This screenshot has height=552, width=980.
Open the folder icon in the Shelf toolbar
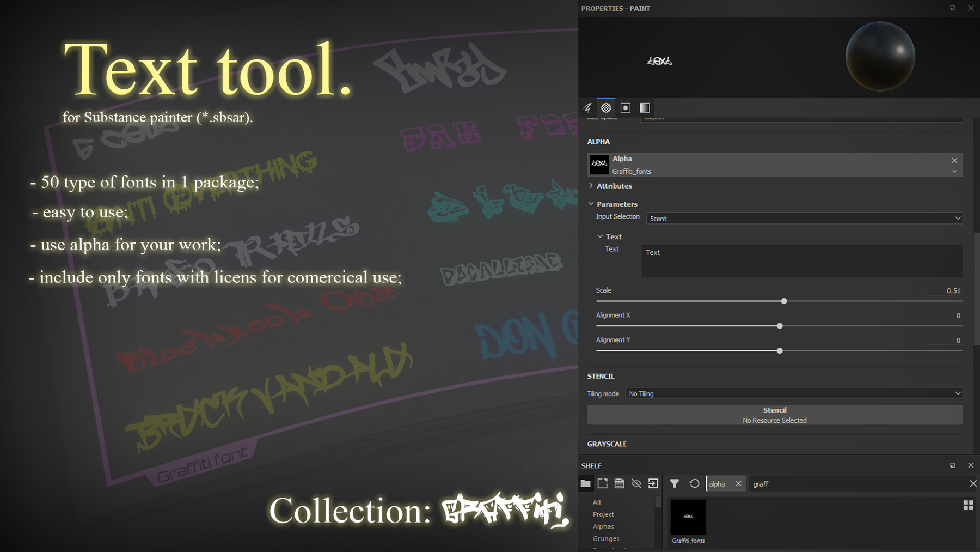point(585,483)
